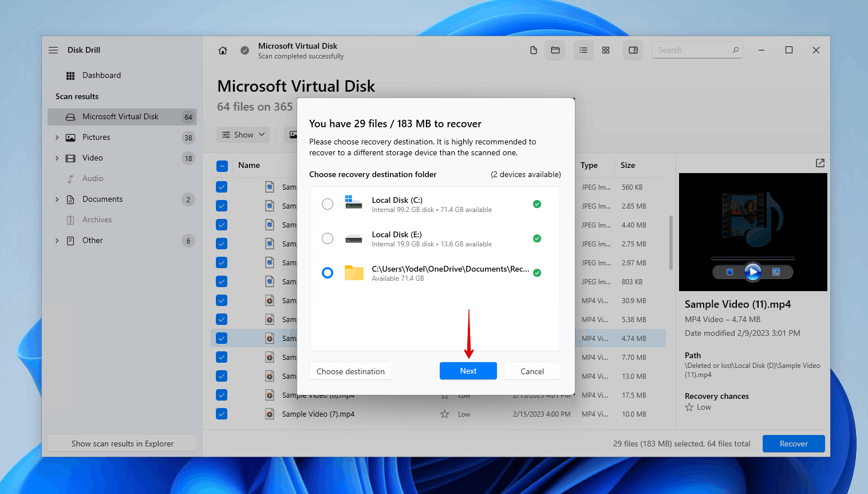Select the Sample Video (7).mp4 file name

click(318, 414)
